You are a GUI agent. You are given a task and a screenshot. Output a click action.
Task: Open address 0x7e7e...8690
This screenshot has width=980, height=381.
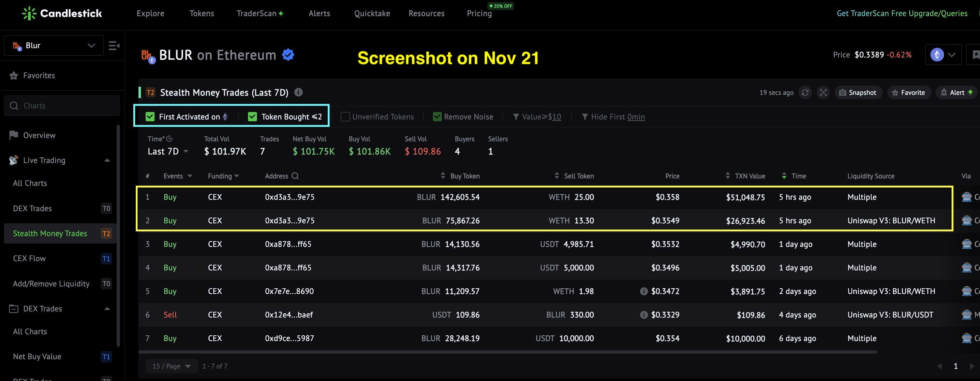[289, 291]
